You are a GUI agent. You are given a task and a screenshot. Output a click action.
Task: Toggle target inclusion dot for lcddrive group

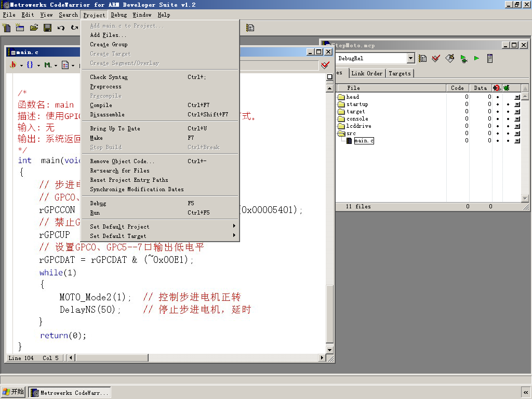498,126
